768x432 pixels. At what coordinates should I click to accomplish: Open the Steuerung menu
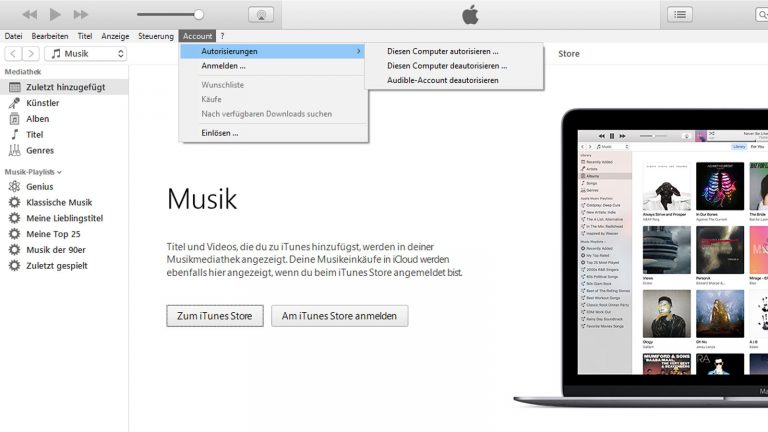click(x=156, y=36)
